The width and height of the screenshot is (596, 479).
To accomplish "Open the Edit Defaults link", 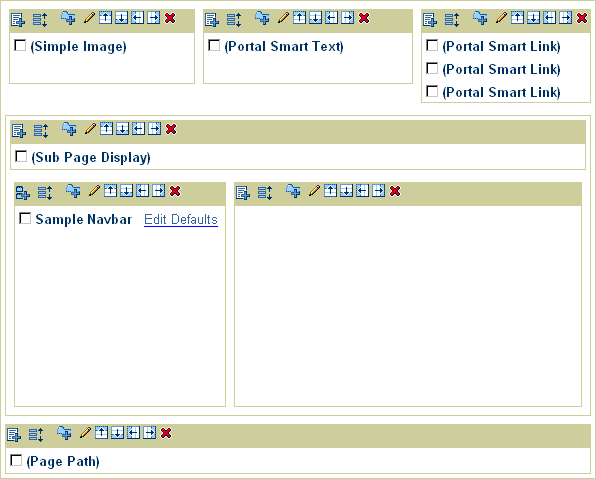I will coord(181,220).
